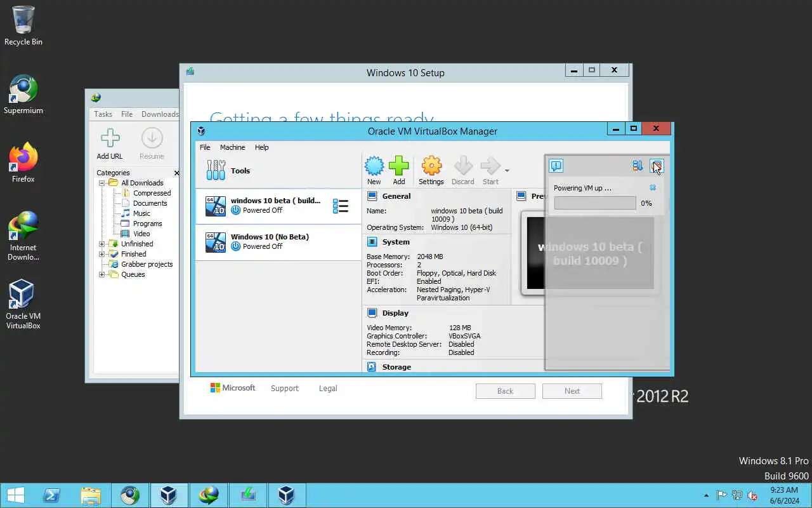812x508 pixels.
Task: Expand the Finished tree node
Action: pos(101,254)
